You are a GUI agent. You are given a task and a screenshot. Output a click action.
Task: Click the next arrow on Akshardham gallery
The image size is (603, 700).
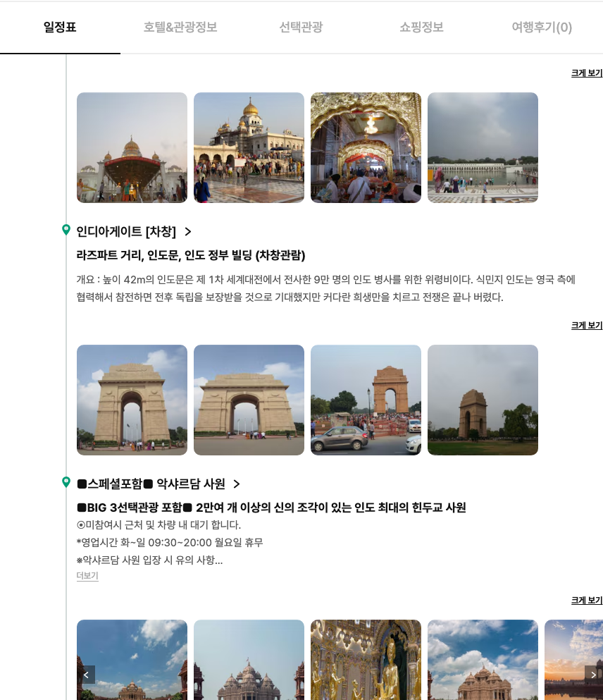click(x=593, y=675)
